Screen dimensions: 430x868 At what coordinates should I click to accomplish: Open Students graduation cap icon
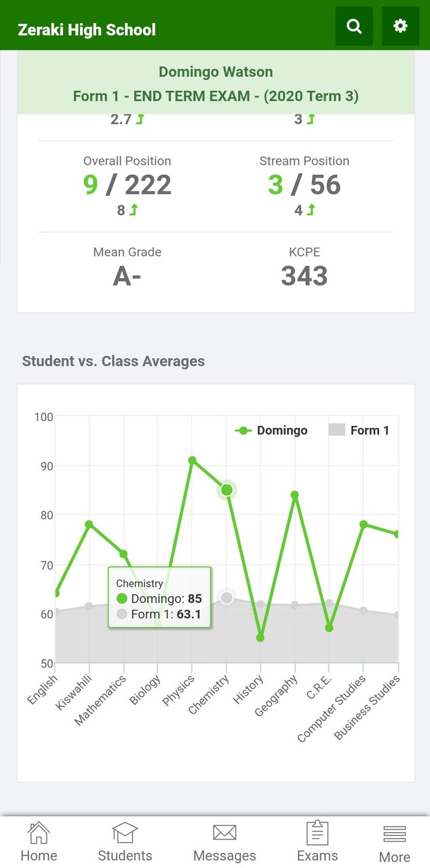125,832
